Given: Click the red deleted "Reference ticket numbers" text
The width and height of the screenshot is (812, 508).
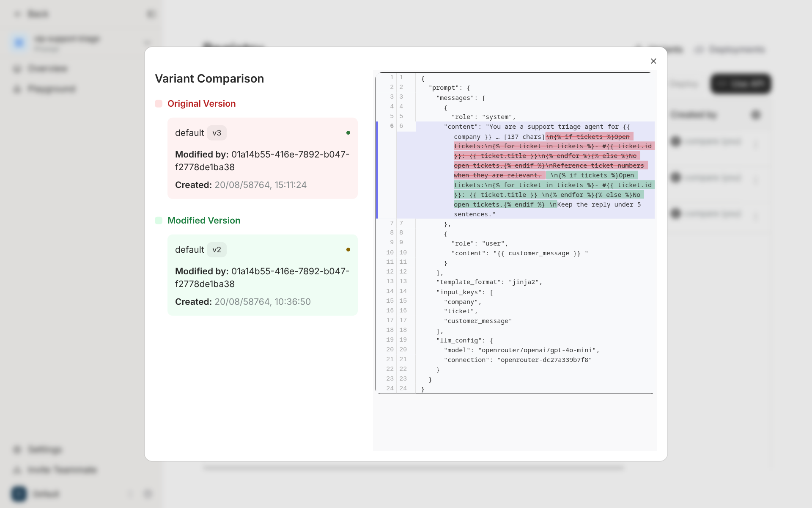Looking at the screenshot, I should 598,166.
